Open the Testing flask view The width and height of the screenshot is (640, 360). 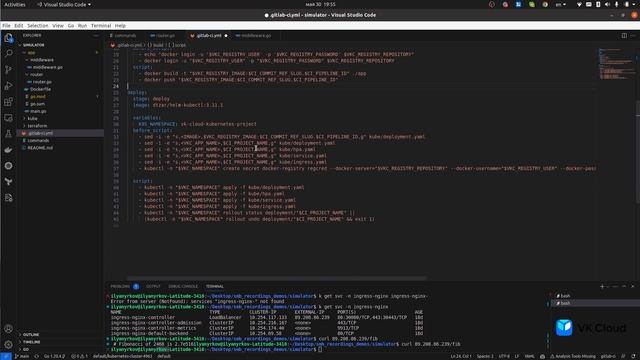8,134
